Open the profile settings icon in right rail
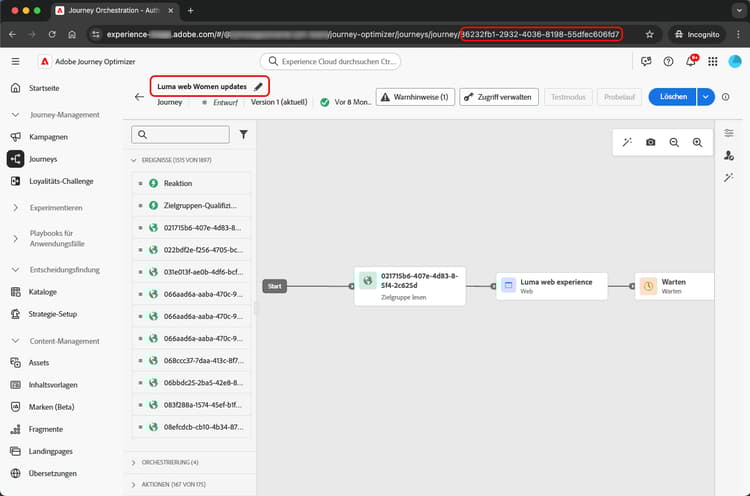The image size is (750, 496). click(x=728, y=155)
